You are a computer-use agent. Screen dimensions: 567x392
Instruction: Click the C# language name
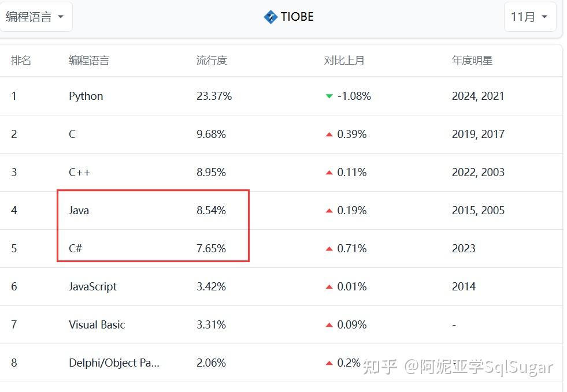coord(75,249)
